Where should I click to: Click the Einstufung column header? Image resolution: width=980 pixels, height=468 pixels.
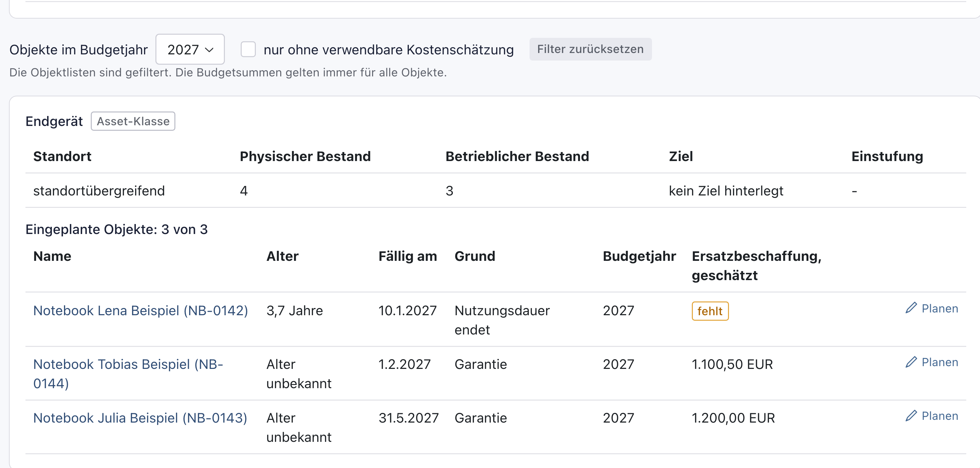pyautogui.click(x=887, y=157)
